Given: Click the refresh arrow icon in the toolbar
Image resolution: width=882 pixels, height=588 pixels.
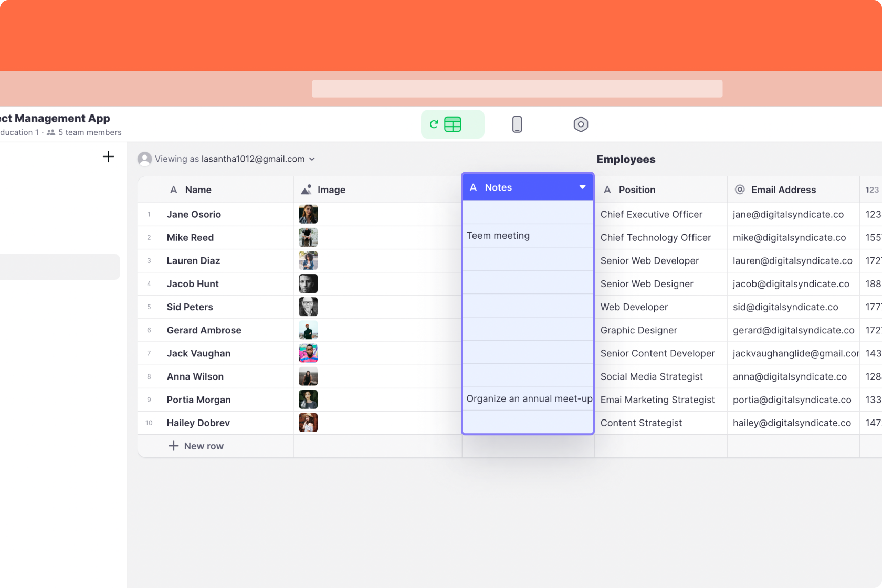Looking at the screenshot, I should click(435, 124).
